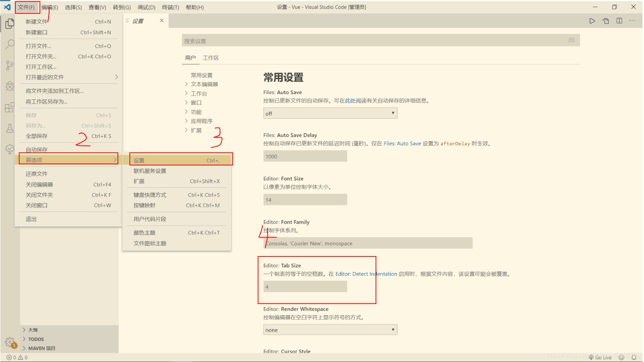
Task: Open the Extensions view icon
Action: (10, 107)
